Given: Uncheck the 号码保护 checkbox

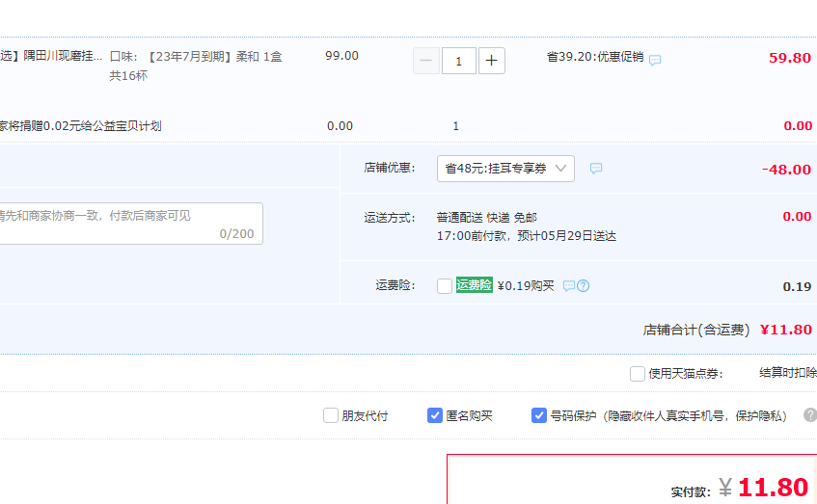Looking at the screenshot, I should click(x=539, y=415).
